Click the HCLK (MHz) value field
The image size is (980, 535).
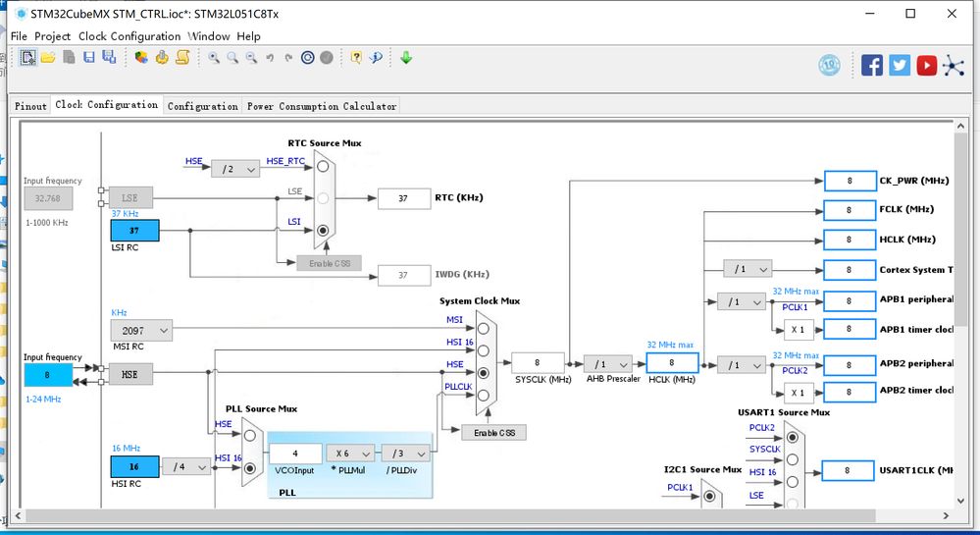pos(672,363)
